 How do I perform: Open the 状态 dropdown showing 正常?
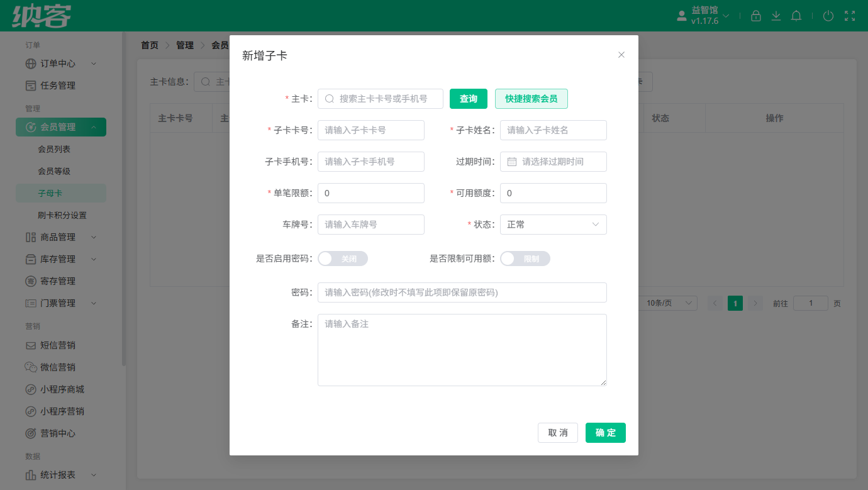(554, 225)
